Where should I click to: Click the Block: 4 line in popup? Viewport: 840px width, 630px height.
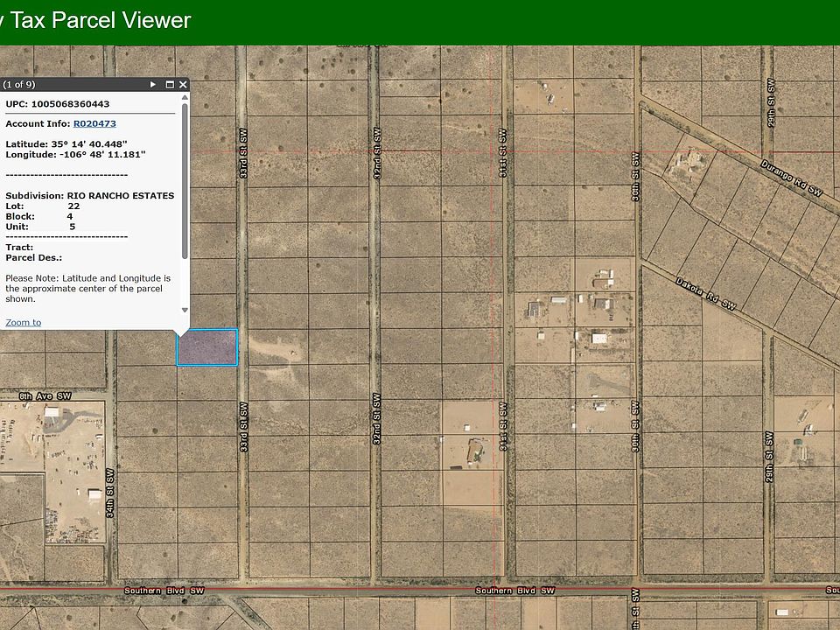[x=39, y=216]
